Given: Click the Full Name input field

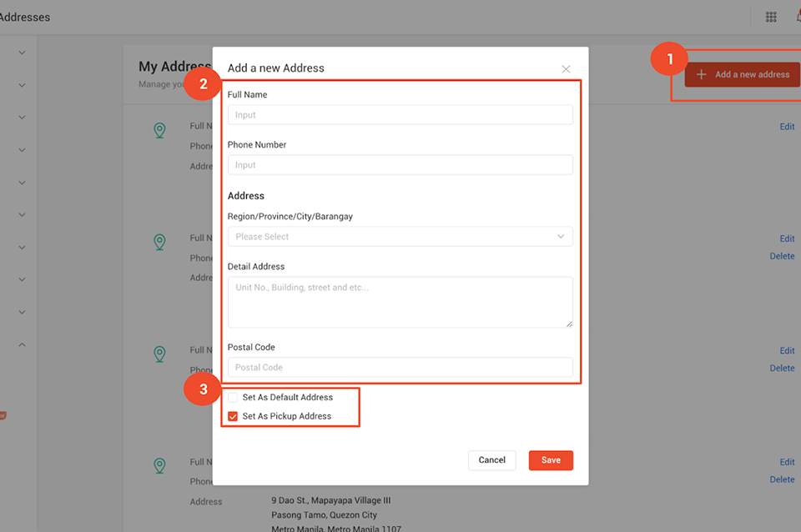Looking at the screenshot, I should coord(399,114).
